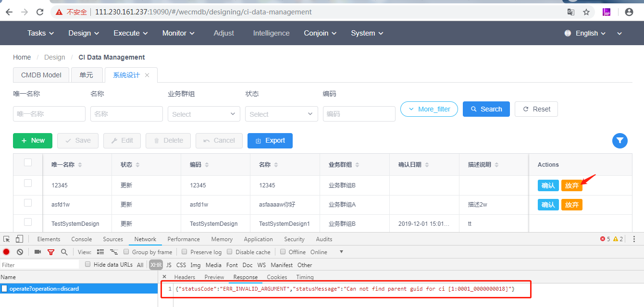The height and width of the screenshot is (307, 644).
Task: Click the Google Translate icon in address bar
Action: pos(570,12)
